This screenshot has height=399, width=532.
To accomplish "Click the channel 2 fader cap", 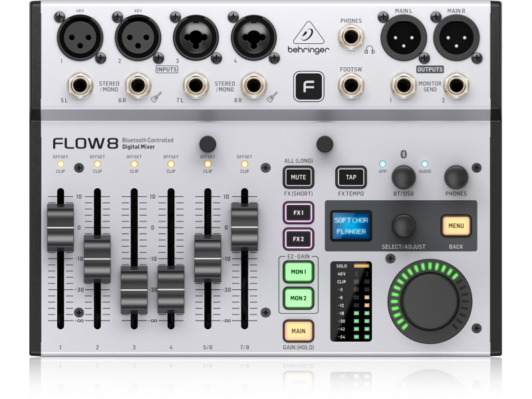I will [97, 259].
